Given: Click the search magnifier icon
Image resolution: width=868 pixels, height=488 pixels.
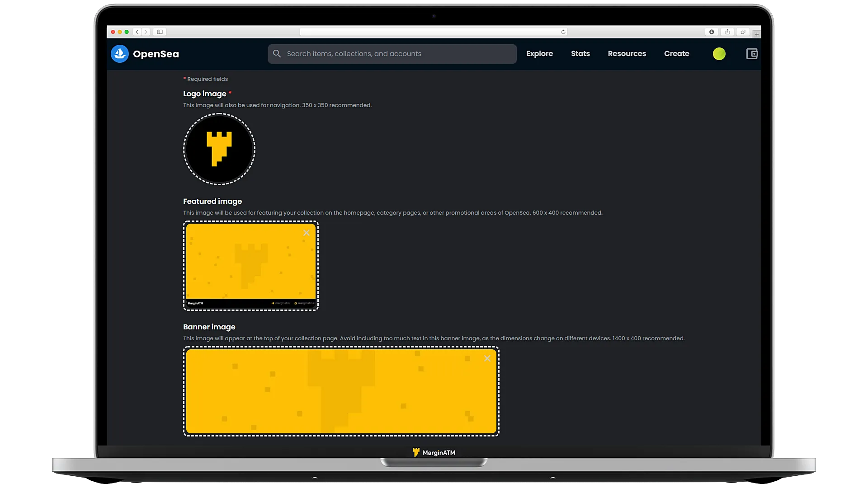Looking at the screenshot, I should [x=277, y=53].
